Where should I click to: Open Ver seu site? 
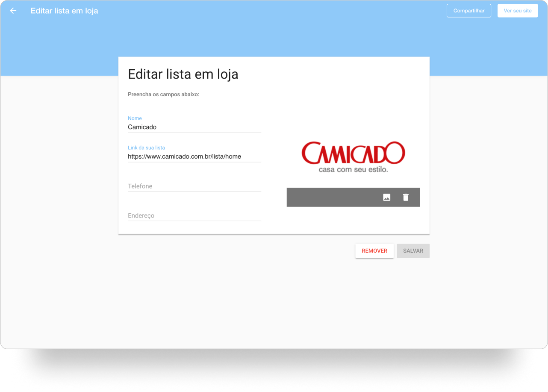518,11
